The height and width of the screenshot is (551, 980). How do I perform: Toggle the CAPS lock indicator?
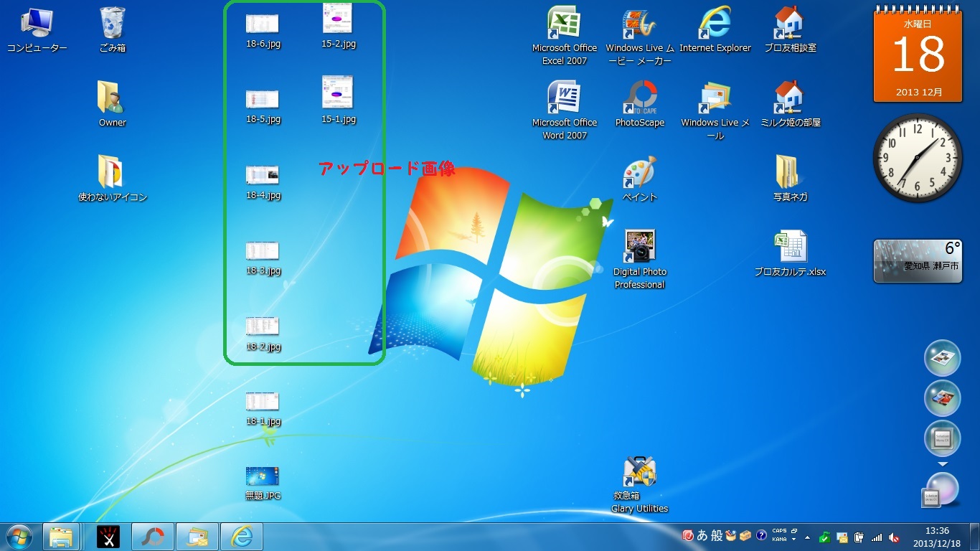pyautogui.click(x=779, y=532)
